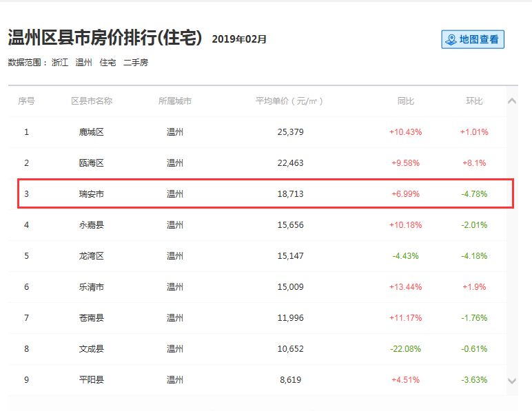Click the month-on-month value -3.63%

pyautogui.click(x=474, y=379)
